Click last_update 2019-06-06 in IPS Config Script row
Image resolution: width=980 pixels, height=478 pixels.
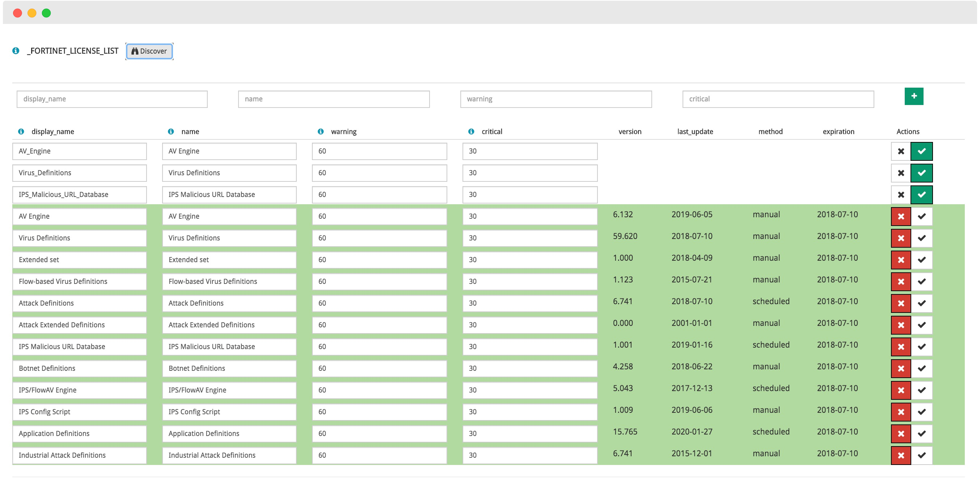click(692, 410)
